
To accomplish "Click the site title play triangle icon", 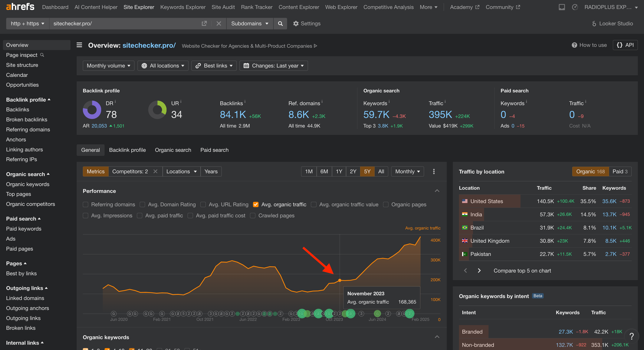I will 315,46.
